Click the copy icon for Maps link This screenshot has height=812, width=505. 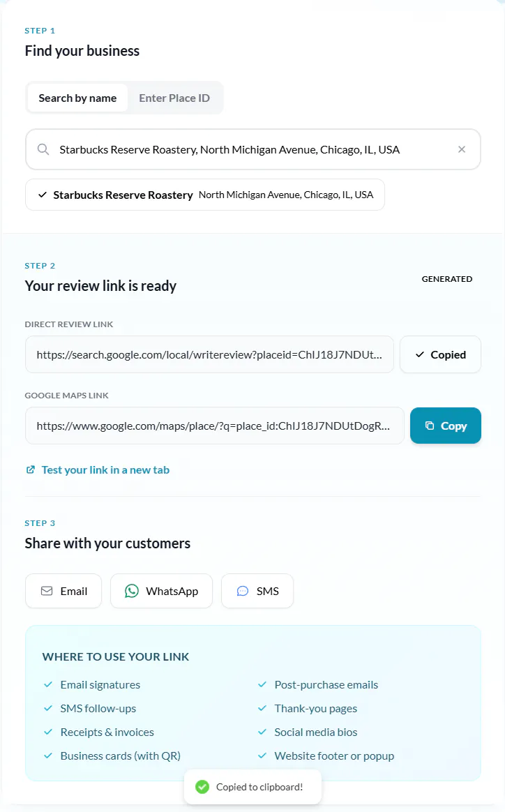[x=430, y=426]
